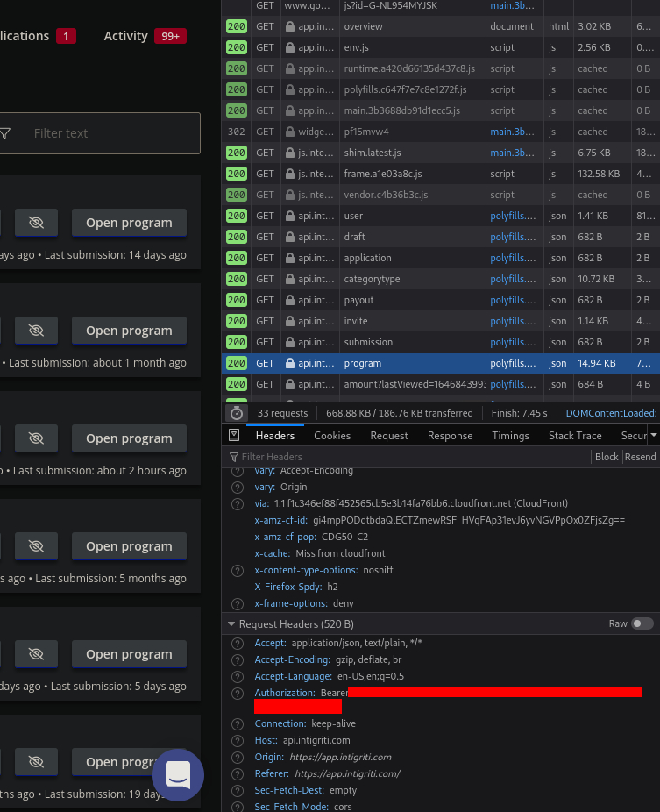Click the Block button
This screenshot has width=660, height=812.
pos(607,457)
